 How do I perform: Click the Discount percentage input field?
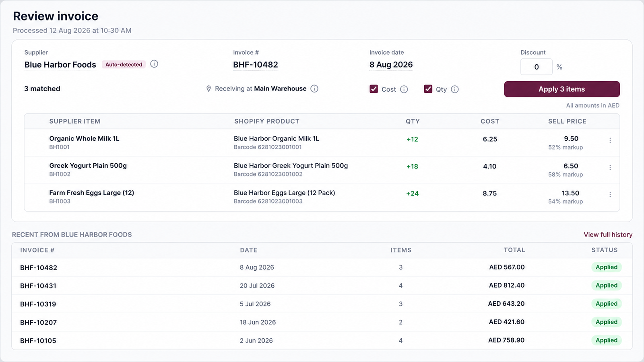(x=537, y=67)
